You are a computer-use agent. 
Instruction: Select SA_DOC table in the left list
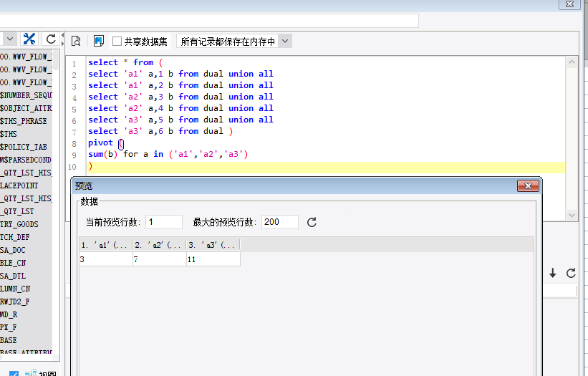(x=14, y=250)
